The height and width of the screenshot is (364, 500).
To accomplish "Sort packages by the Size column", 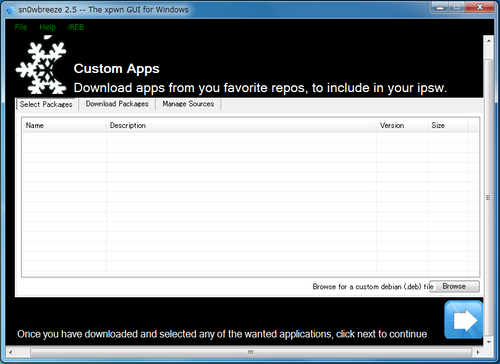I will tap(448, 125).
